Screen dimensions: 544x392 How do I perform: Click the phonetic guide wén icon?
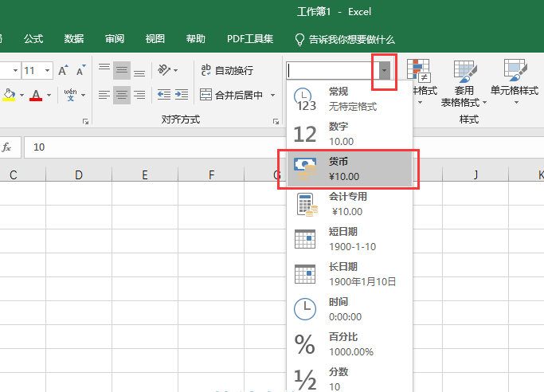coord(70,95)
